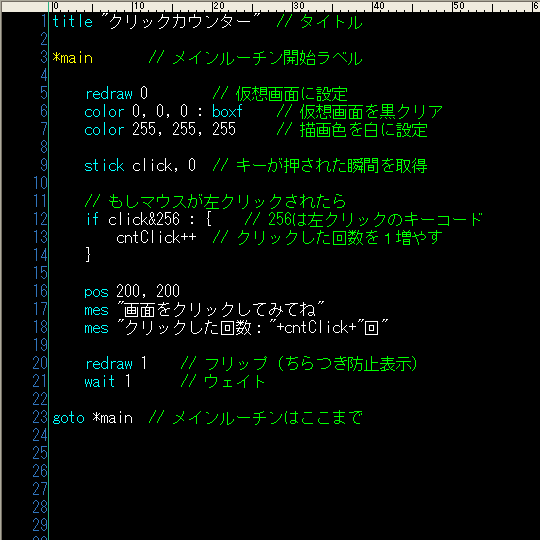
Task: Click the "クリックした回数：" string on line 18
Action: click(x=197, y=327)
